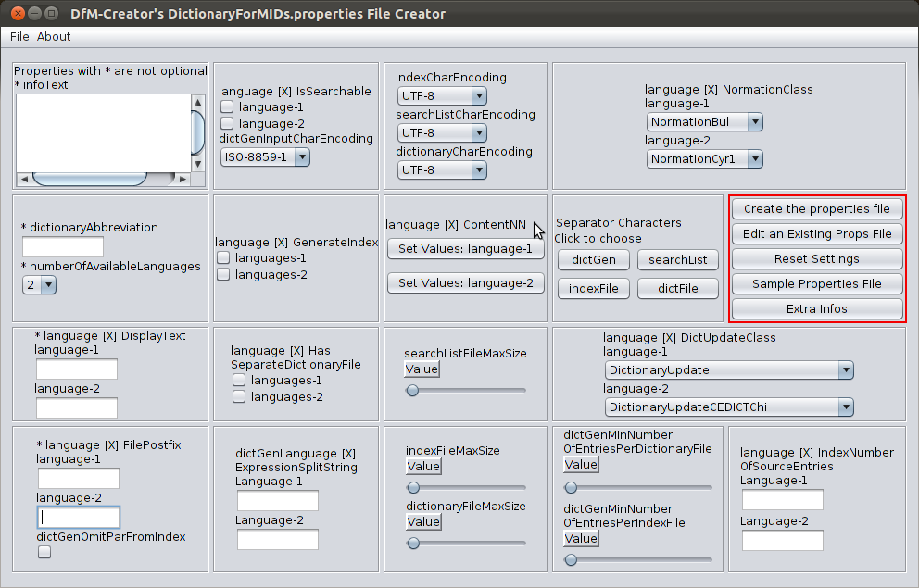Image resolution: width=919 pixels, height=588 pixels.
Task: Open Sample Properties File
Action: tap(816, 284)
